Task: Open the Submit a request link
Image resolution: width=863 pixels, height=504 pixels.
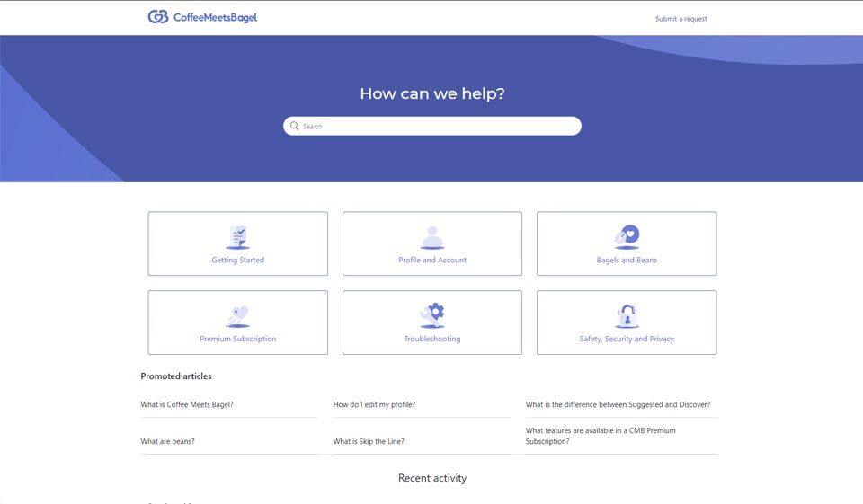Action: (681, 19)
